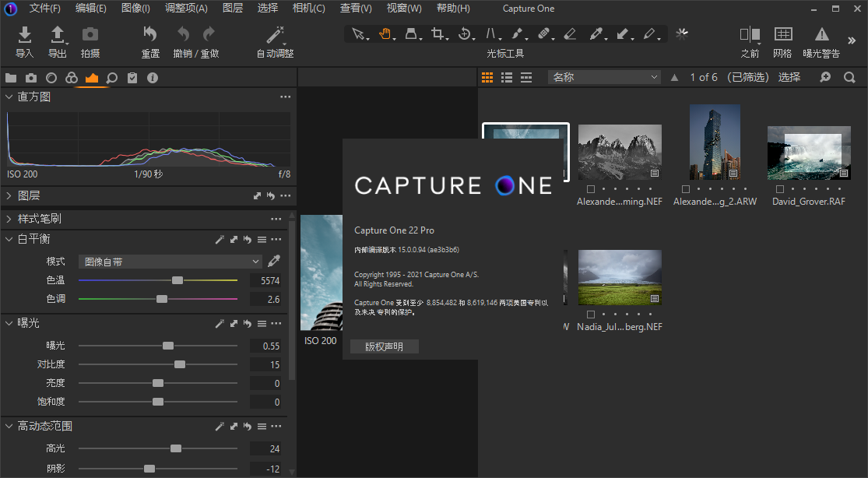Open presets list icon in 高动态范围 header
Viewport: 868px width, 478px height.
click(x=262, y=427)
